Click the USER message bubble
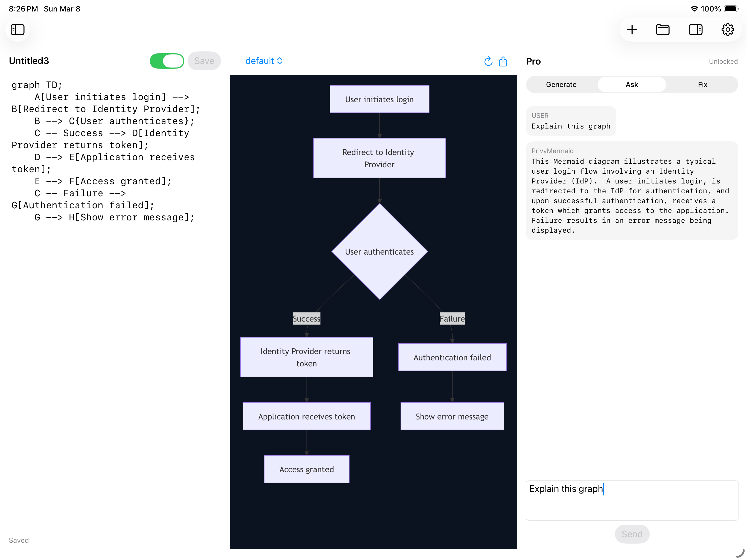Viewport: 747px width, 560px height. [571, 121]
